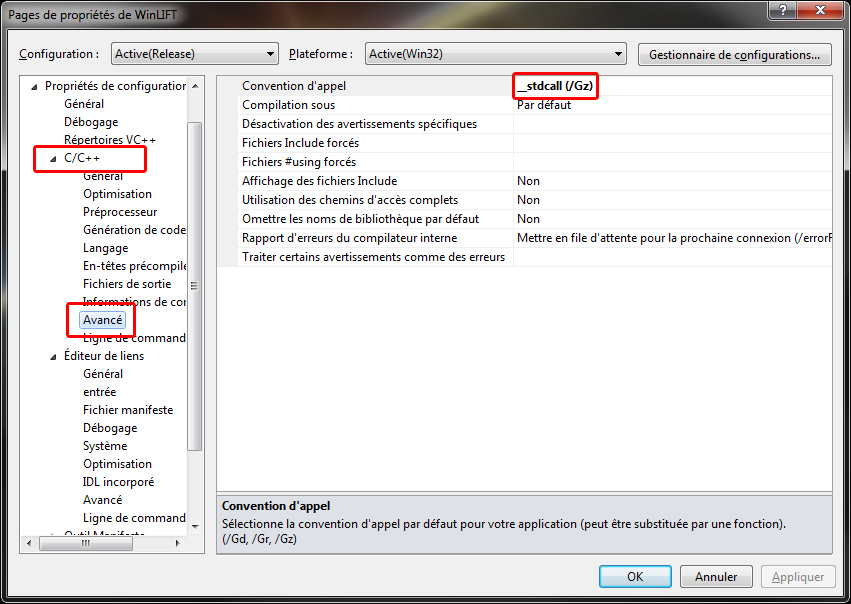
Task: Select the Éditeur de liens category label
Action: pyautogui.click(x=104, y=356)
